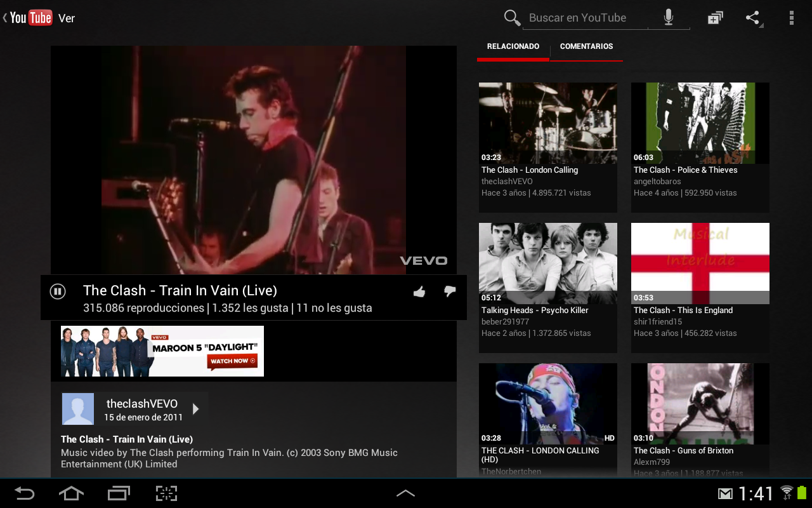Open the Gmail notification icon

click(725, 494)
